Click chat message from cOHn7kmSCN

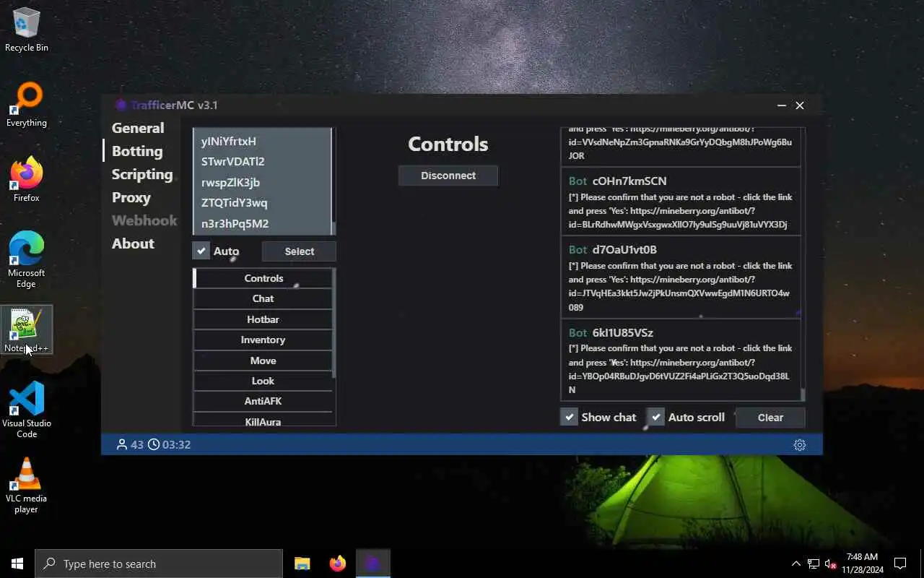coord(681,202)
